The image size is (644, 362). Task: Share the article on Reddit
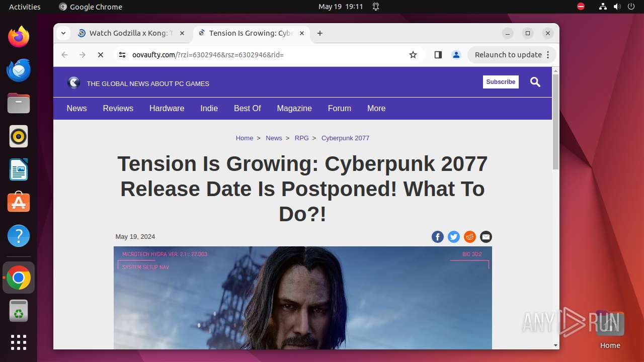(x=470, y=237)
